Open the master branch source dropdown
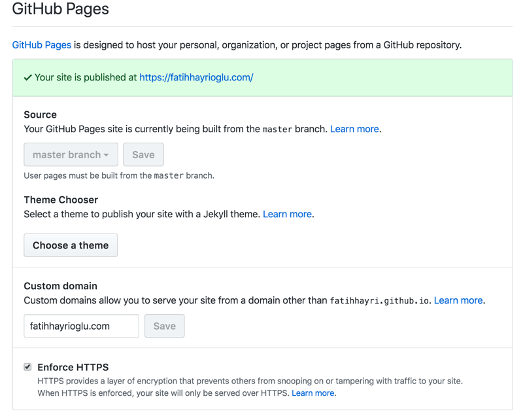Viewport: 523px width, 420px height. pos(71,155)
